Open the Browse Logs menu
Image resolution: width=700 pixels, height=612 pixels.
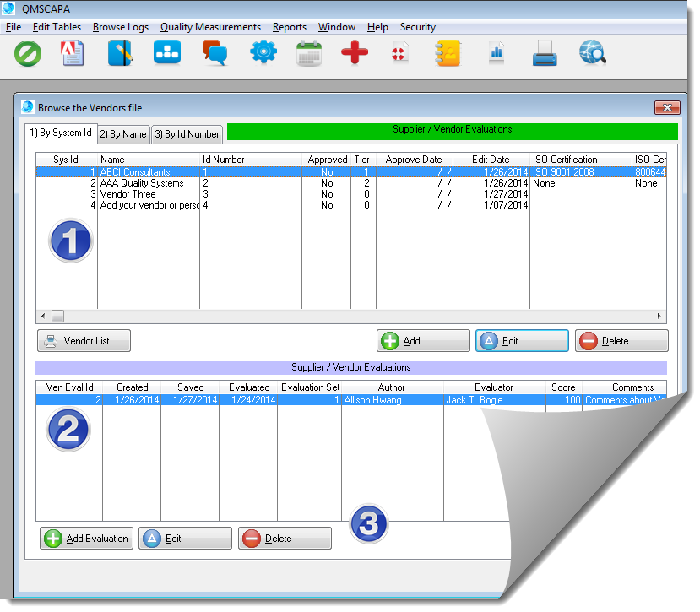(x=121, y=27)
